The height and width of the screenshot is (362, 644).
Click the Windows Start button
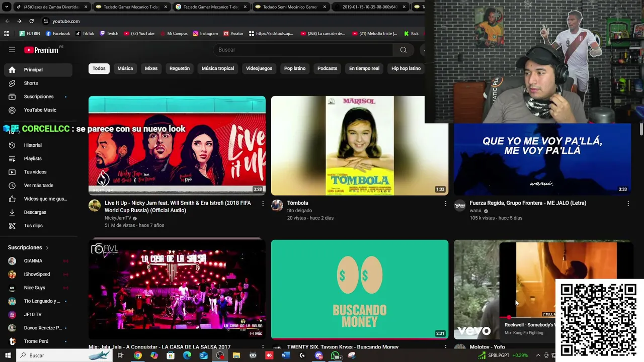tap(7, 355)
